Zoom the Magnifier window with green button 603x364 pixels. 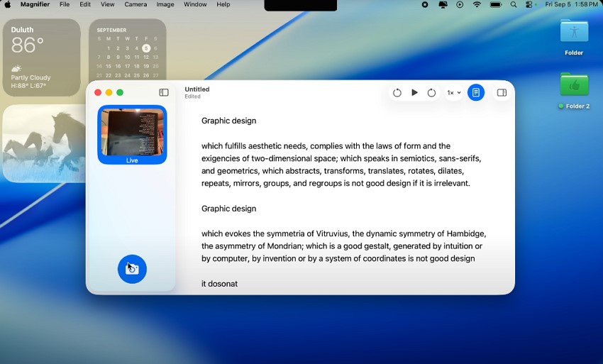tap(120, 92)
